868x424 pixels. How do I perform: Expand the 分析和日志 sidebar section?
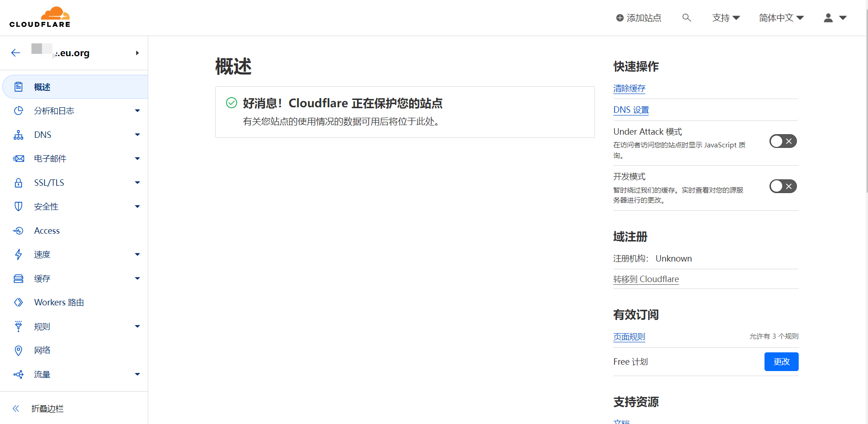coord(137,111)
